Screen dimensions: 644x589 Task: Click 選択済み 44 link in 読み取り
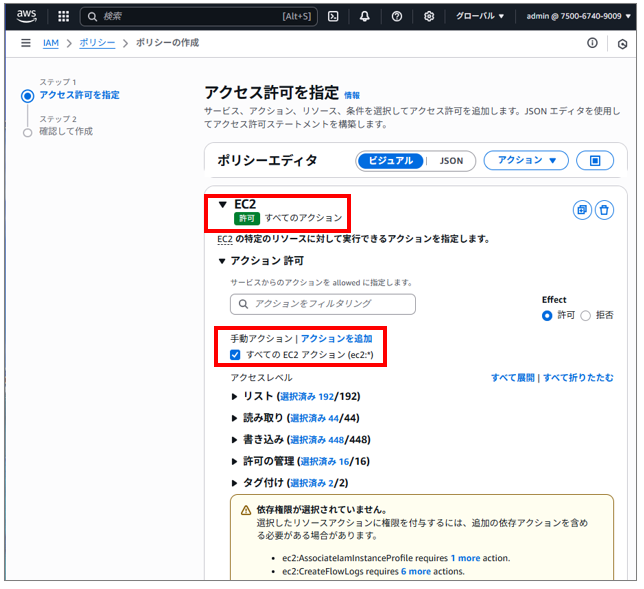click(x=314, y=418)
